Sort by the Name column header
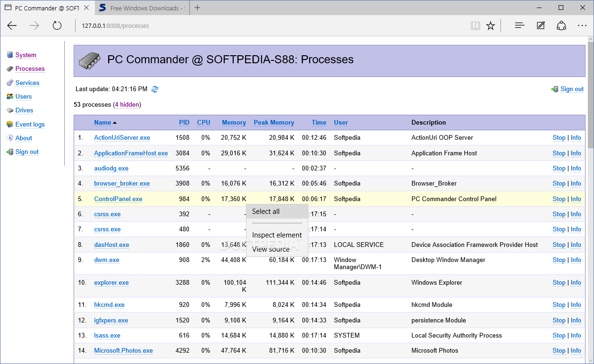Viewport: 594px width, 364px height. (x=102, y=122)
